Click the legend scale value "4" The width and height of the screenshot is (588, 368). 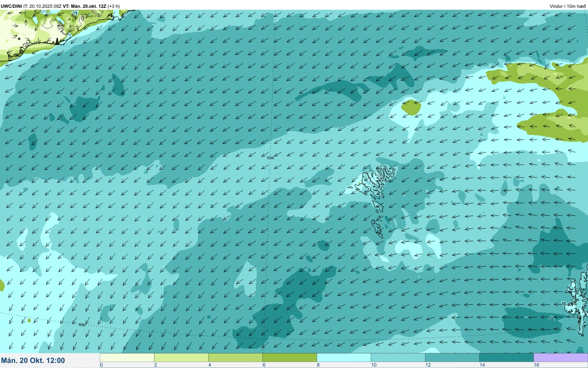[209, 365]
